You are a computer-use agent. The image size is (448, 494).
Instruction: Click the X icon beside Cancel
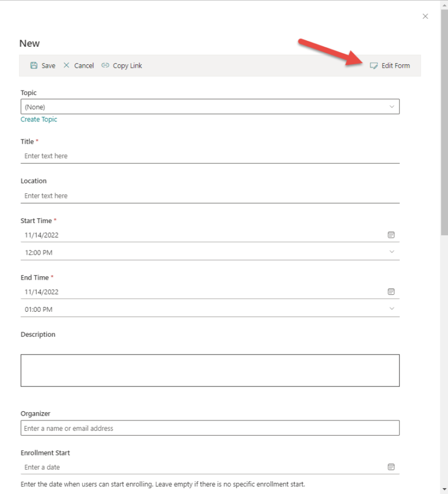click(x=67, y=65)
